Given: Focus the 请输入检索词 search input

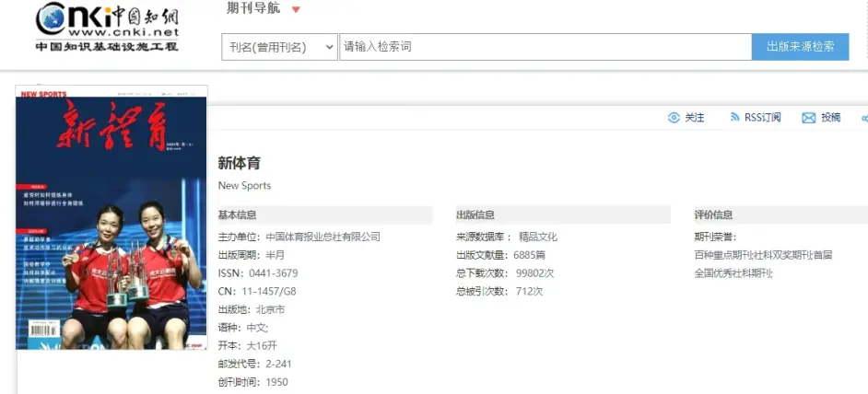Looking at the screenshot, I should (x=545, y=47).
